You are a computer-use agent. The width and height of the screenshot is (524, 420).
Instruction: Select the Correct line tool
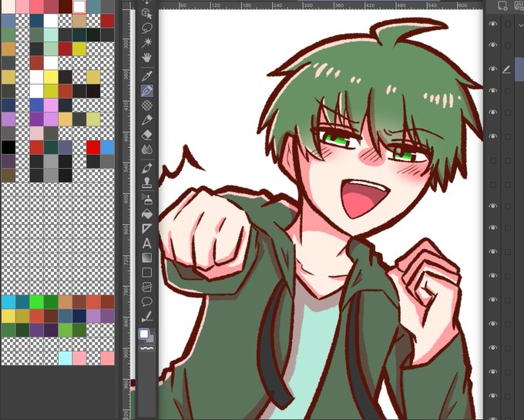(x=146, y=317)
